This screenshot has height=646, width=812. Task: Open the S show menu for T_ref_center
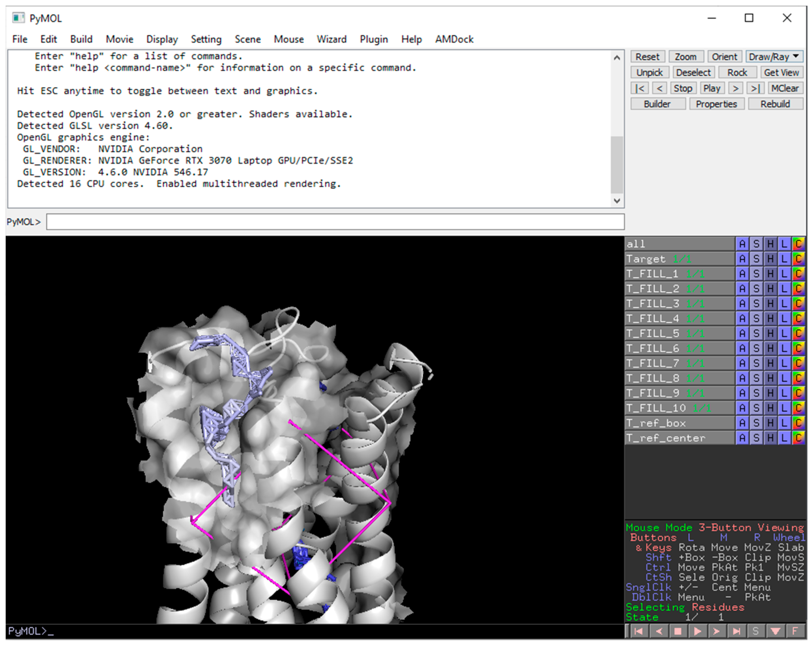(x=756, y=438)
